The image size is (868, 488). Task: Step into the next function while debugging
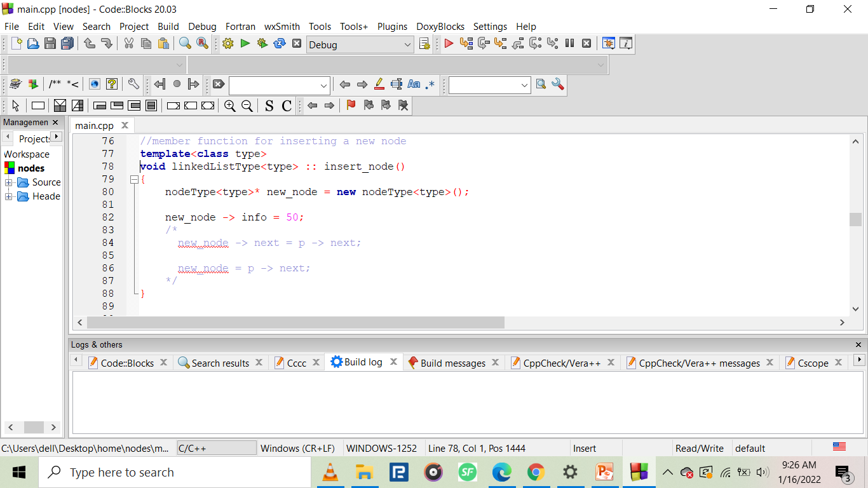[x=500, y=43]
